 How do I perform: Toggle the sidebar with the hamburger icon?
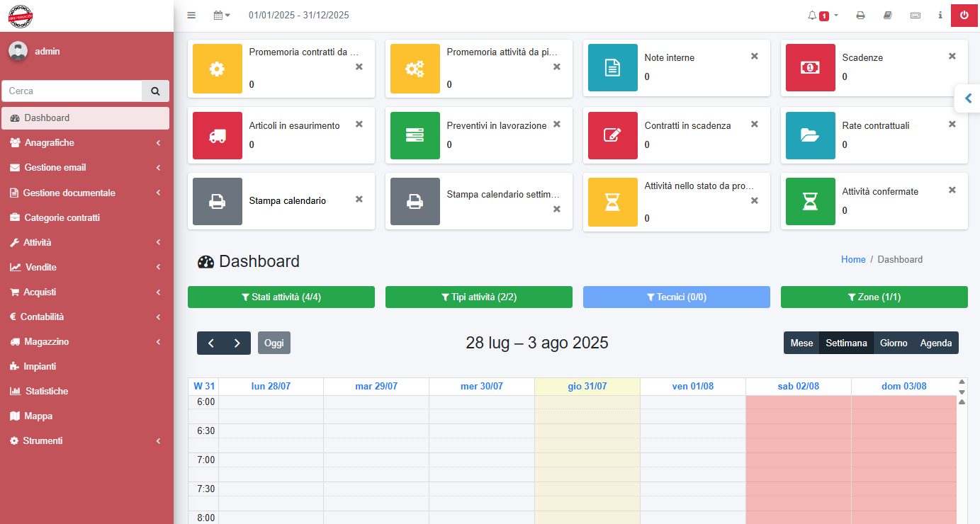tap(191, 15)
